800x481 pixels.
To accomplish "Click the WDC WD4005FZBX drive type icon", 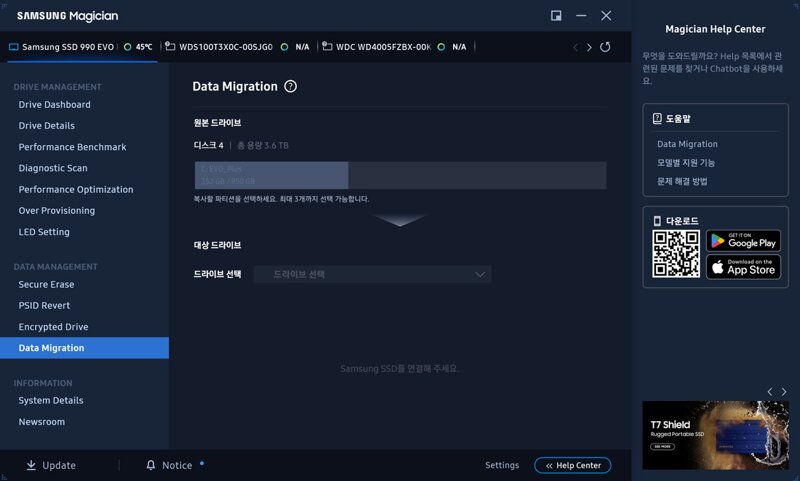I will (x=328, y=46).
